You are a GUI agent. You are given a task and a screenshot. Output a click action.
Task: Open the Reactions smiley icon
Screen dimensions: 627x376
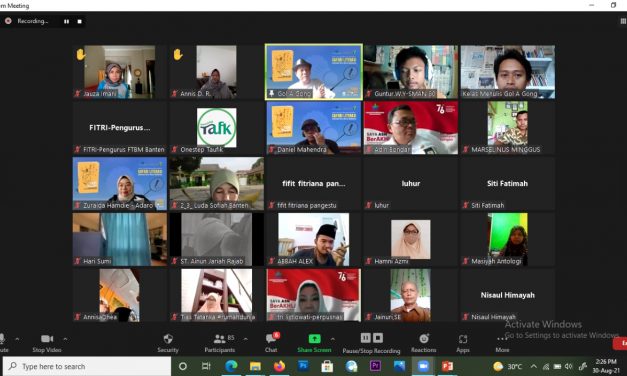tap(424, 338)
